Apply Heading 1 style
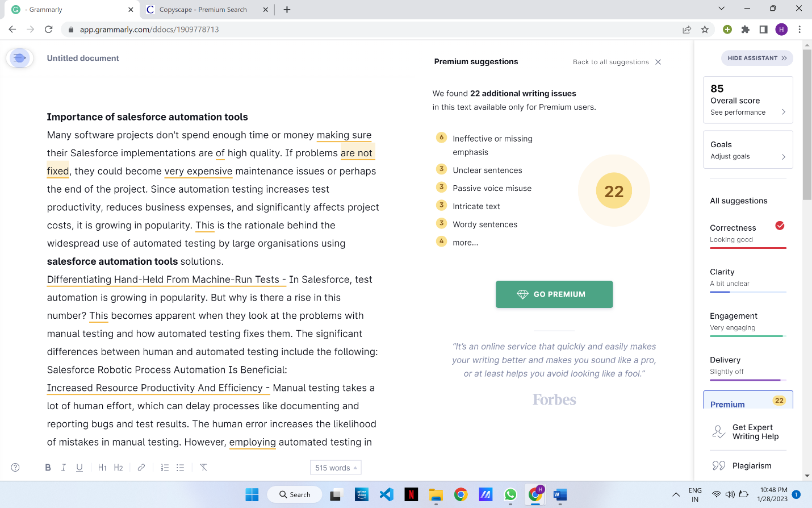The width and height of the screenshot is (812, 508). (102, 468)
